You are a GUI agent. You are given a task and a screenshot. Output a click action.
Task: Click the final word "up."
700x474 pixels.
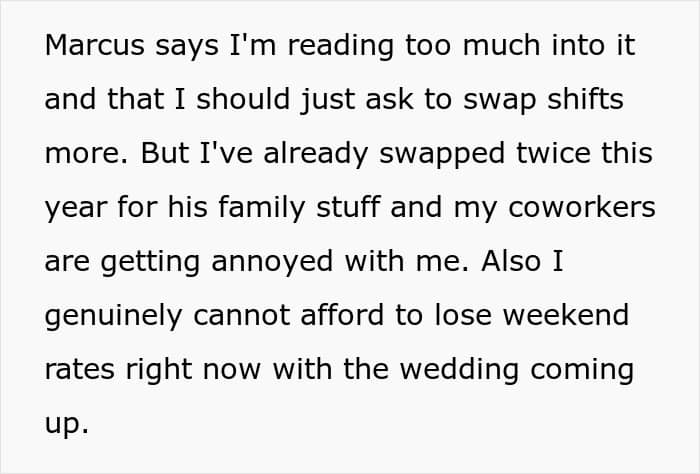click(67, 424)
